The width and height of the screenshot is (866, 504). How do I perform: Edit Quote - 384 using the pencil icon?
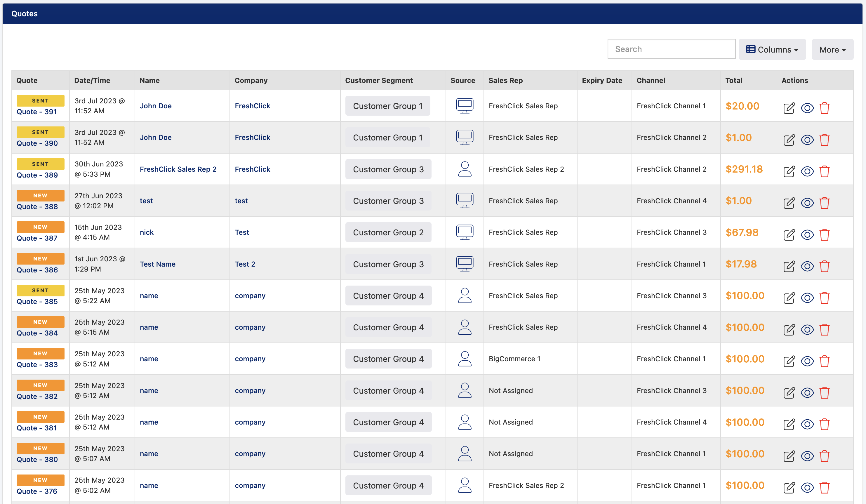click(789, 329)
